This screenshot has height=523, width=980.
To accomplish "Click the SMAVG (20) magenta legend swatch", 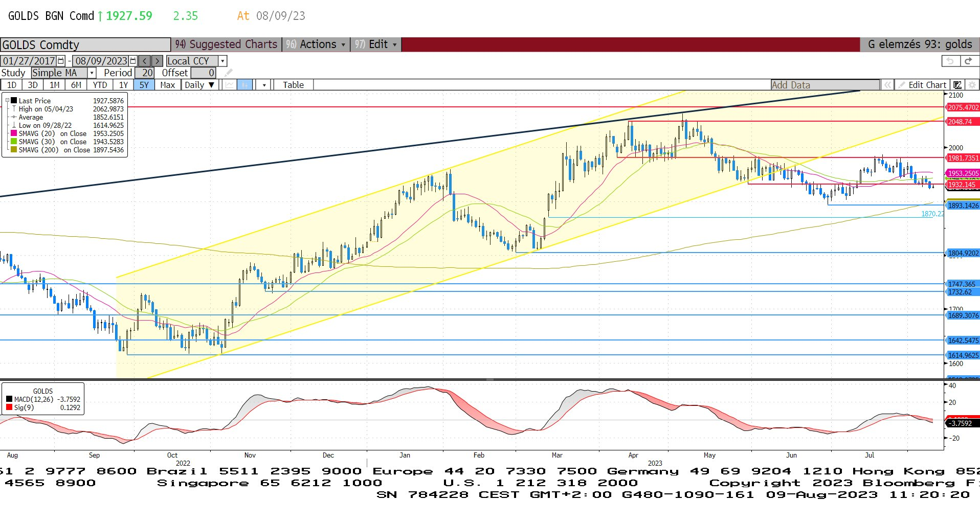I will tap(14, 133).
